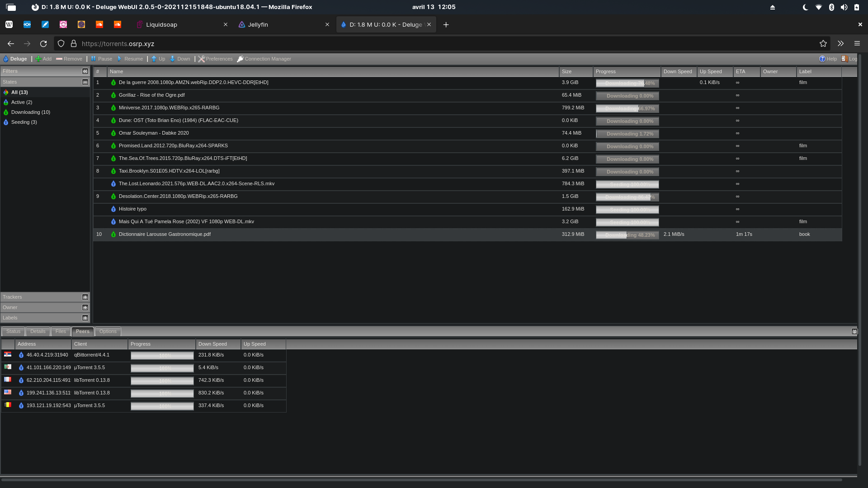Resume the selected torrent
This screenshot has height=488, width=868.
click(130, 59)
